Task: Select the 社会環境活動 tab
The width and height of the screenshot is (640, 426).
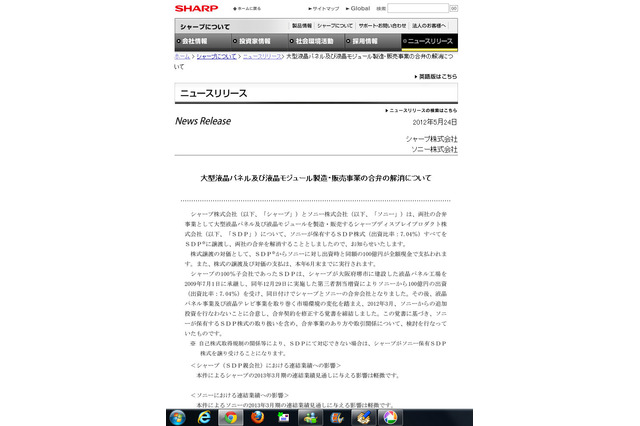Action: pos(316,41)
